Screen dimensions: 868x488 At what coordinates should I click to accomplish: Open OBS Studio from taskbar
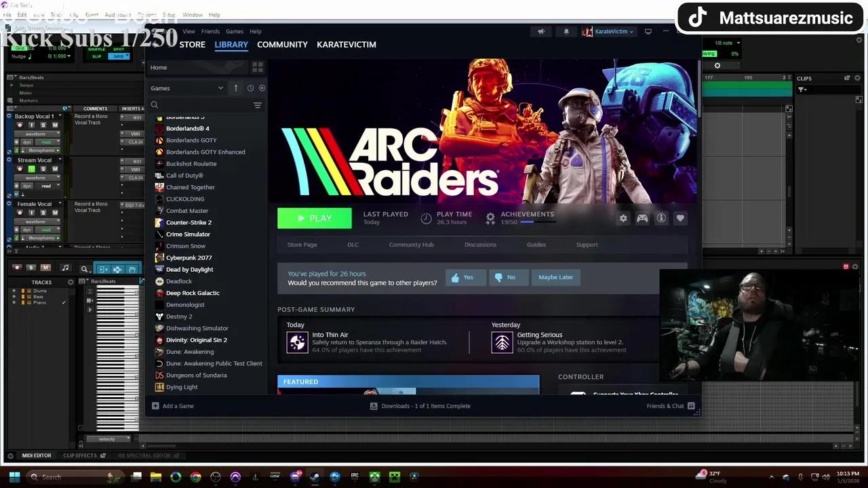pyautogui.click(x=216, y=476)
